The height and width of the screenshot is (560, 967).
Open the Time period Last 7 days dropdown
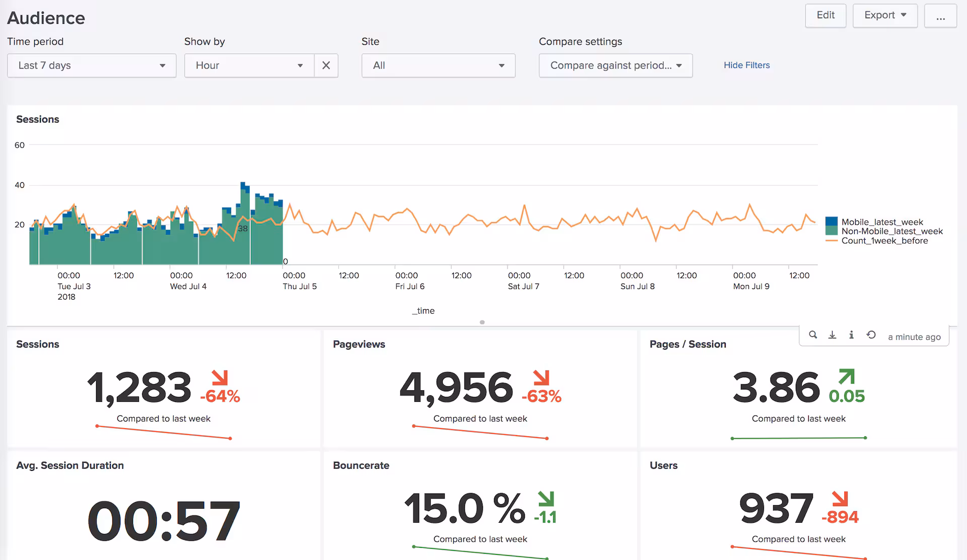pos(92,65)
